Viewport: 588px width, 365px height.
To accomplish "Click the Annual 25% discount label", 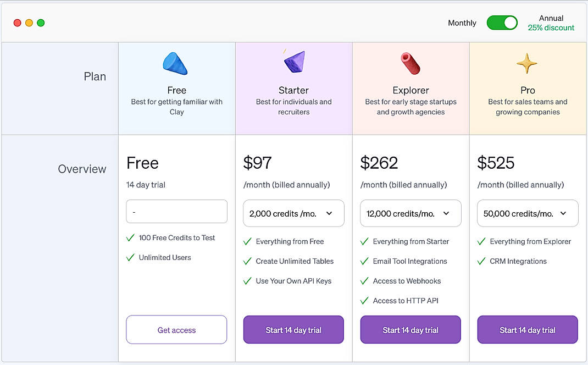I will [x=551, y=23].
